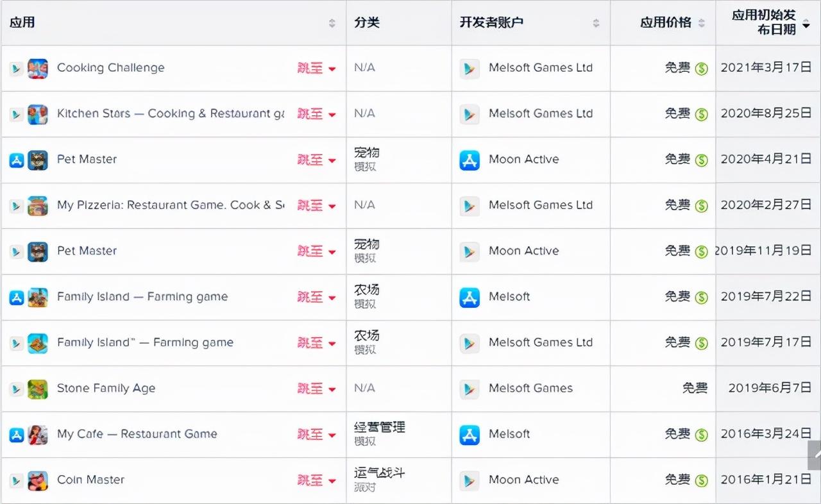Open 跳至 dropdown for Cooking Challenge

coord(317,69)
